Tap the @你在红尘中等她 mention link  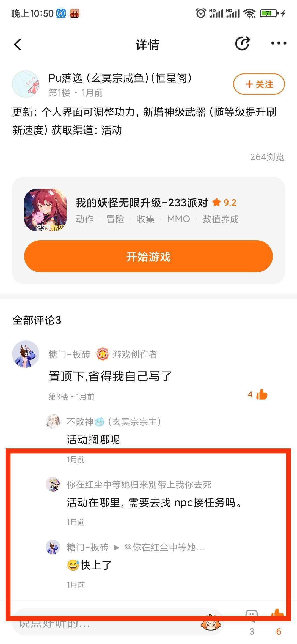point(164,547)
